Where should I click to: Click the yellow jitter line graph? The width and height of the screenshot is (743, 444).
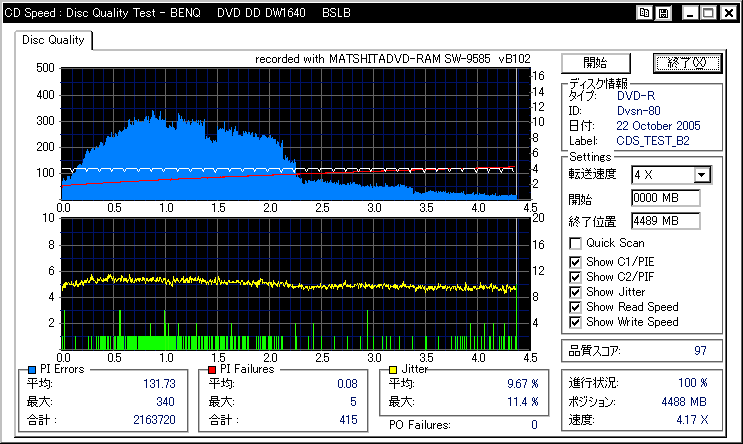[289, 283]
